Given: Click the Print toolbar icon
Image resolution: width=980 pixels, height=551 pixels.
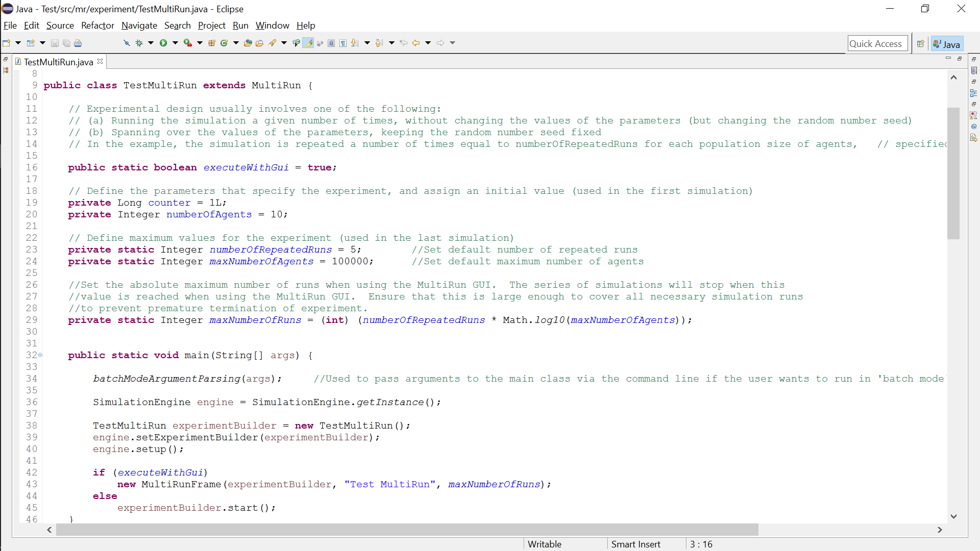Looking at the screenshot, I should point(78,43).
